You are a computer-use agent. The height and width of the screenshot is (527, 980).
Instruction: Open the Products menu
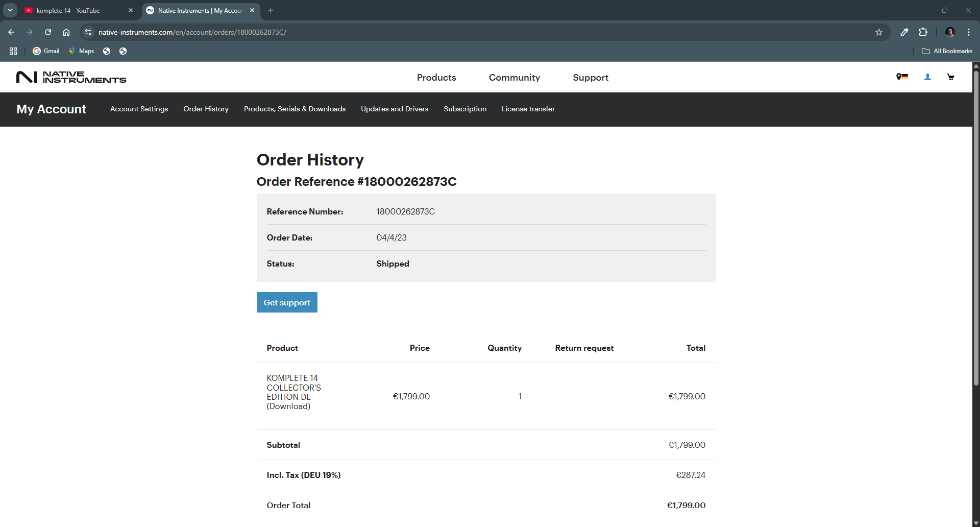pos(436,78)
